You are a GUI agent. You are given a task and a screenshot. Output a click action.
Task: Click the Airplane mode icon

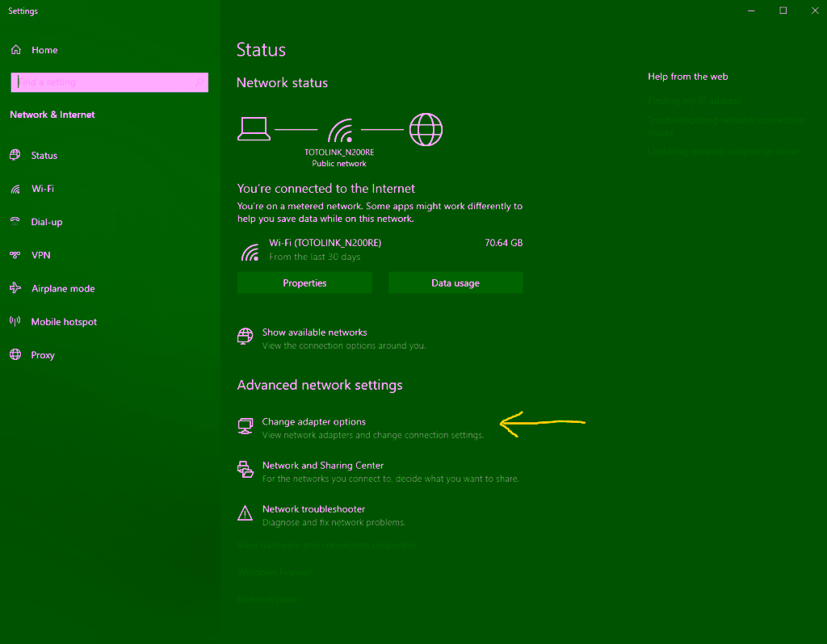(15, 288)
